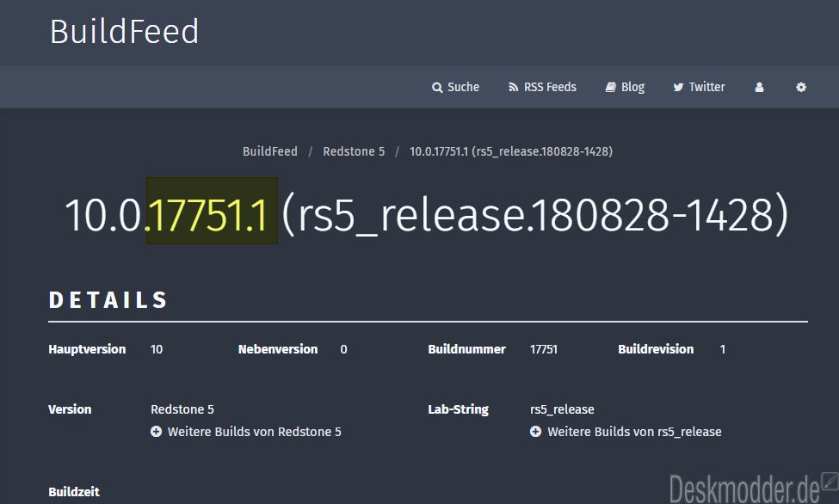Select the Buildnummer value 17751

click(544, 349)
